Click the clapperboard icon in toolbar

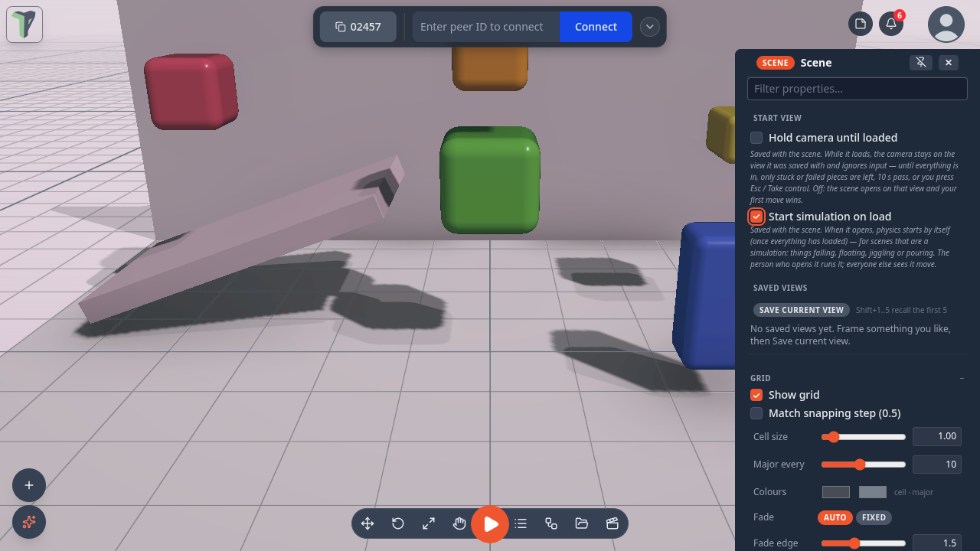(x=612, y=523)
